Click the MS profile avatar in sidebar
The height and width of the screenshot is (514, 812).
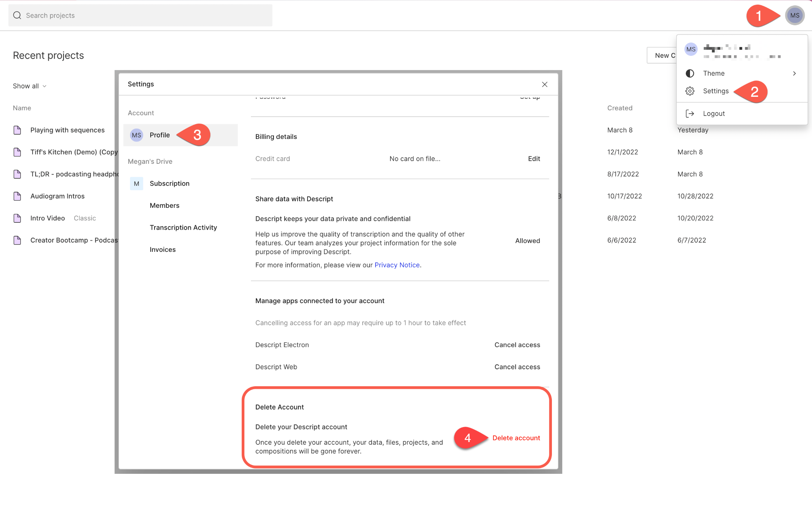point(137,135)
